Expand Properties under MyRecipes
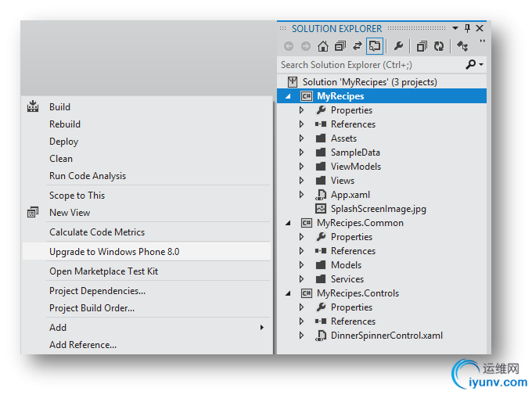 point(301,110)
